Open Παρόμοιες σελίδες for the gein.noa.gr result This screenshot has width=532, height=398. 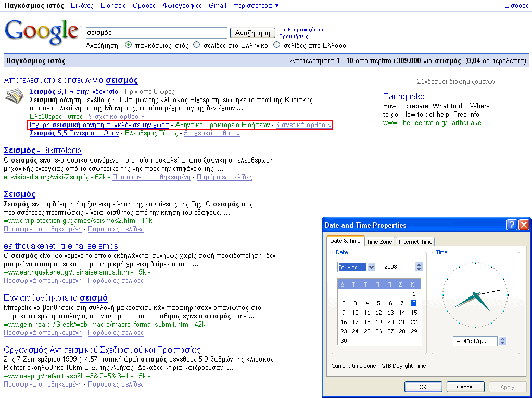pos(116,333)
